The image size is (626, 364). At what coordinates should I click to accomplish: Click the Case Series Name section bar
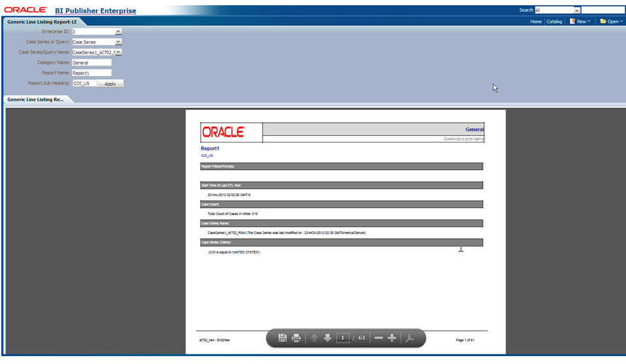click(x=342, y=223)
